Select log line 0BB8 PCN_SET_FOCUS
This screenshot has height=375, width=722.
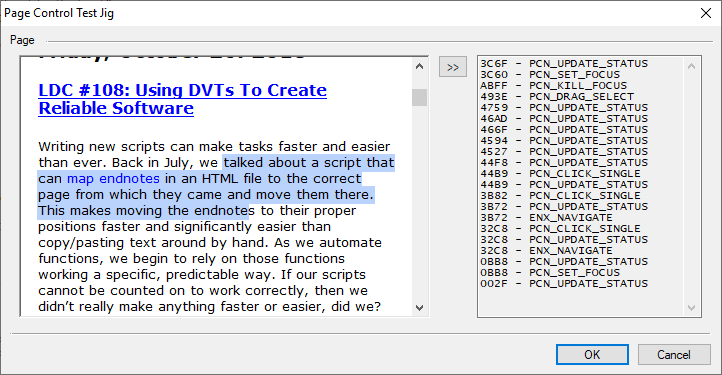point(550,273)
